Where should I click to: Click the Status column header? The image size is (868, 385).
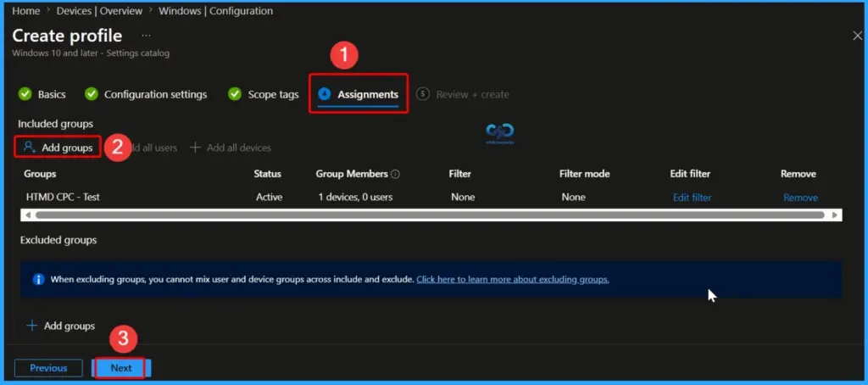coord(267,174)
